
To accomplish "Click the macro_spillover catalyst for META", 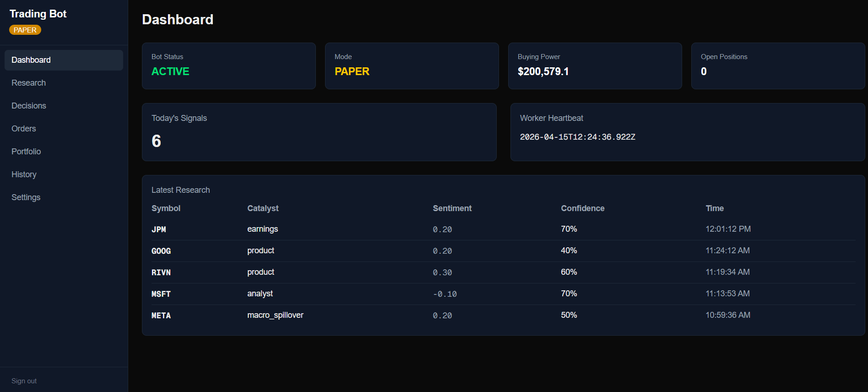I will [x=275, y=315].
